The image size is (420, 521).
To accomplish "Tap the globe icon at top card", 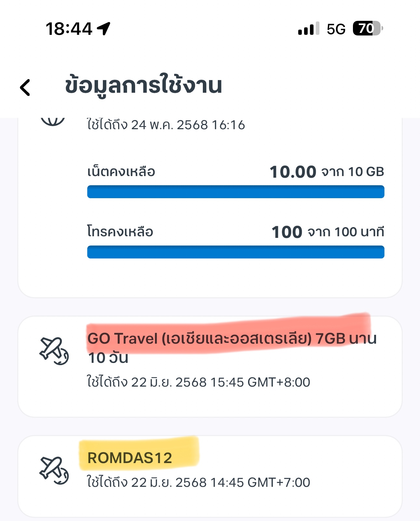I will [53, 122].
